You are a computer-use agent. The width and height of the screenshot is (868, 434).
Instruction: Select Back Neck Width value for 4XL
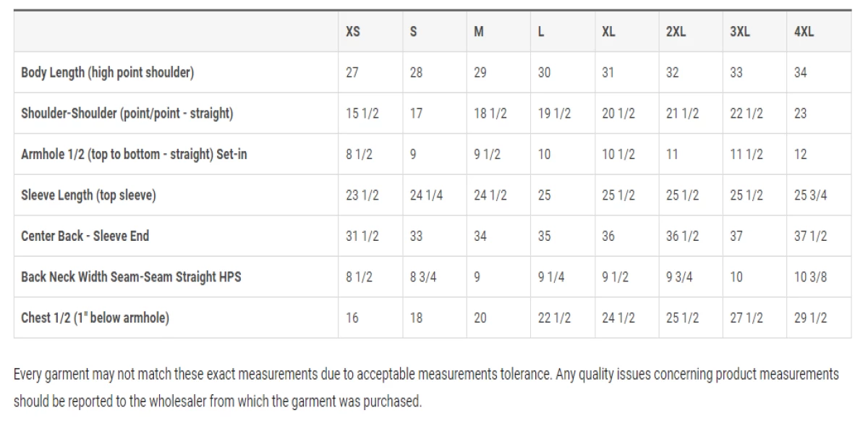click(x=810, y=277)
